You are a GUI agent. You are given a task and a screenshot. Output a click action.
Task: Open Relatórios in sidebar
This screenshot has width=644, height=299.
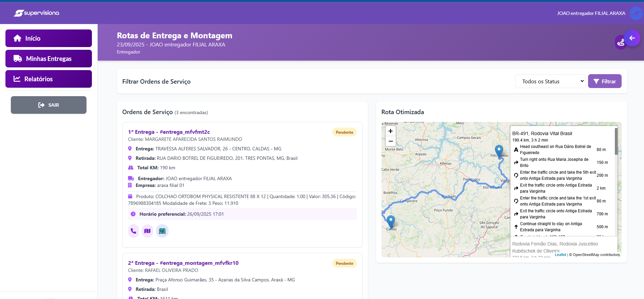(x=48, y=79)
